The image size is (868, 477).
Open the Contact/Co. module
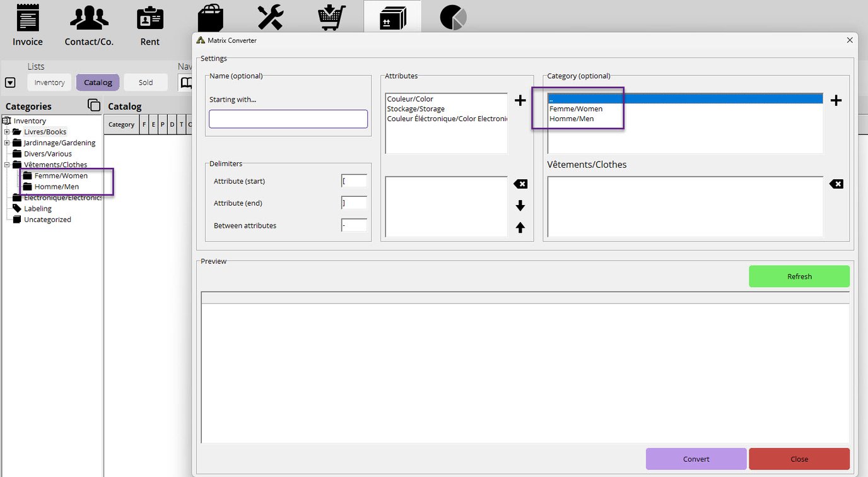[x=88, y=24]
